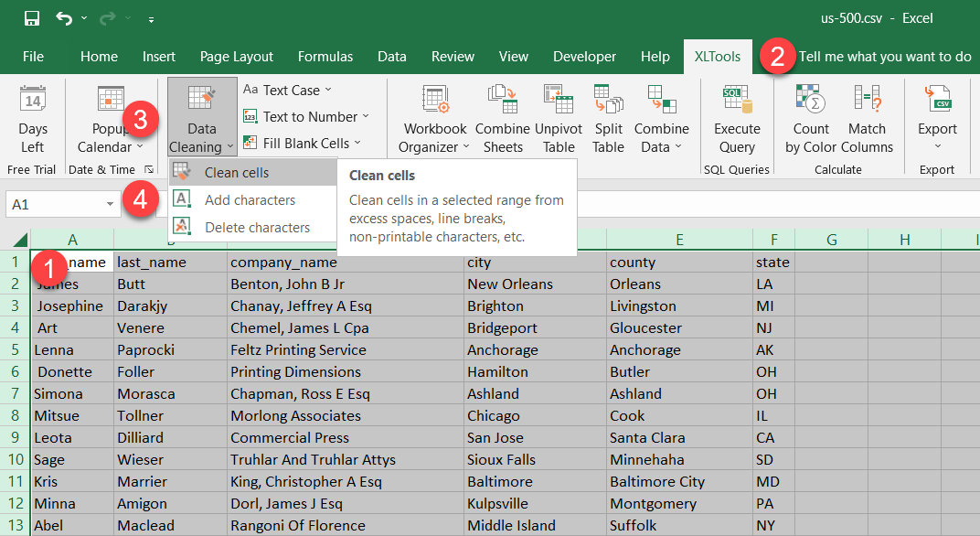Click the Name Box showing A1
The width and height of the screenshot is (980, 536).
55,205
